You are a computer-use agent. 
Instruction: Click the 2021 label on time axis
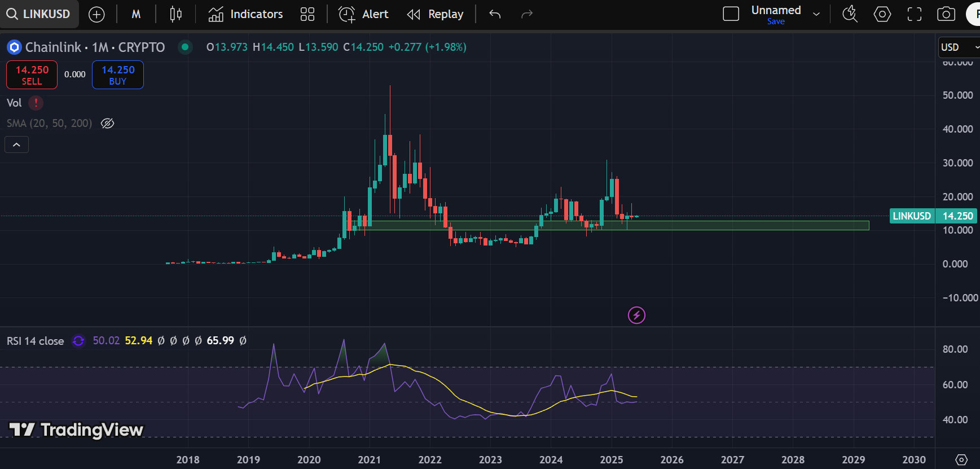(370, 460)
